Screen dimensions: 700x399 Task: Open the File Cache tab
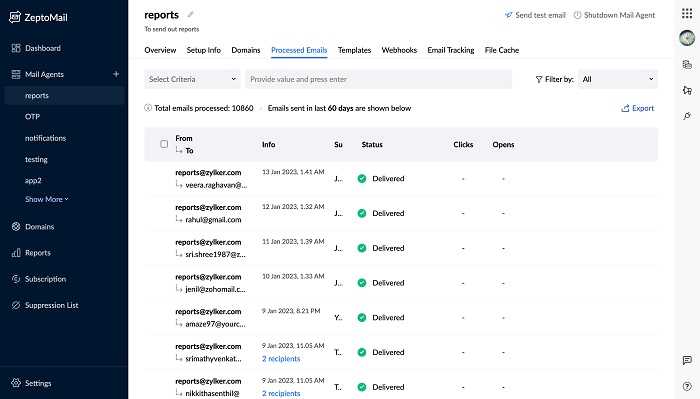[x=502, y=50]
